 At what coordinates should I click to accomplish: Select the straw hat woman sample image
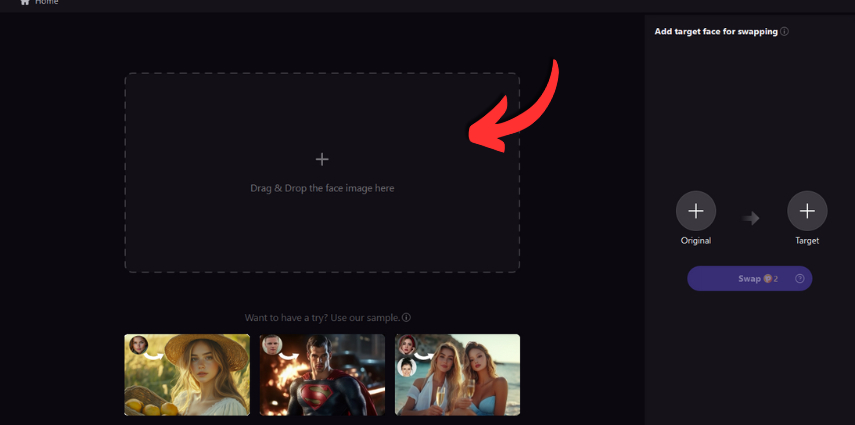point(187,375)
